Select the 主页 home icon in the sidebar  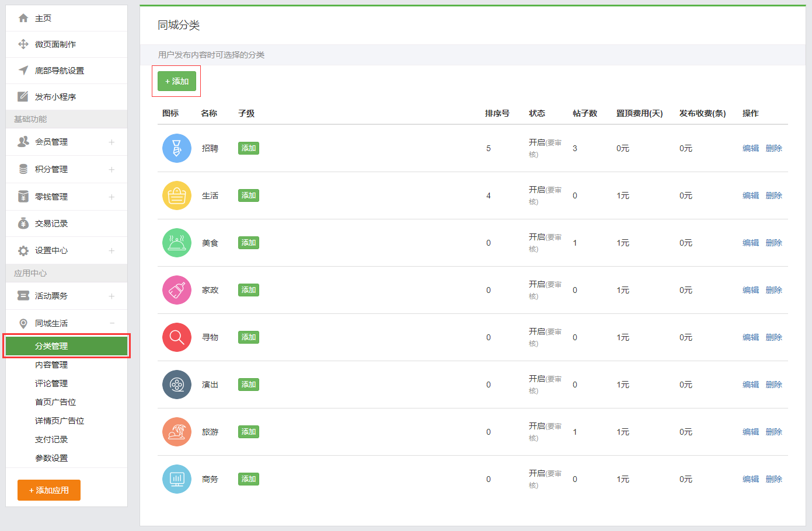point(23,18)
